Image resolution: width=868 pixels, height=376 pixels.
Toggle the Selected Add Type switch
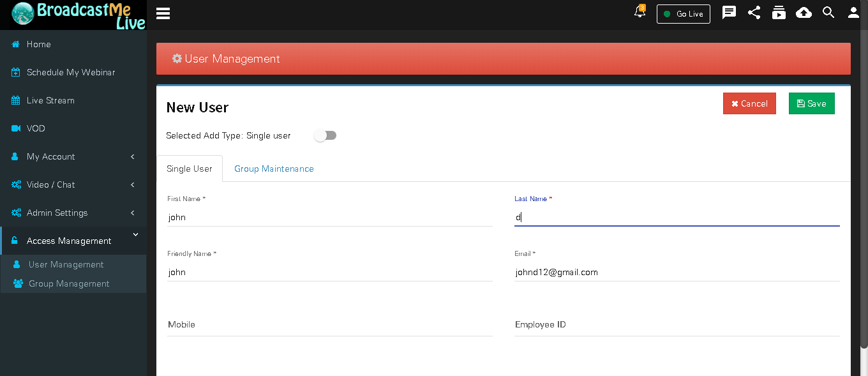(325, 135)
